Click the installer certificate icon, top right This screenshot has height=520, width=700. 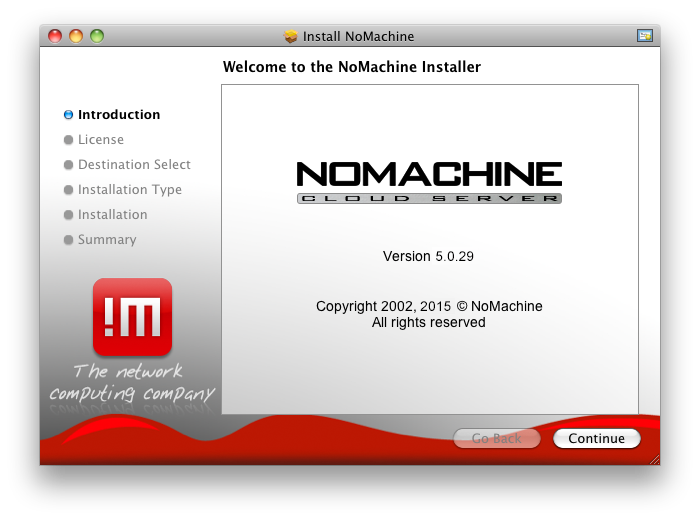[645, 36]
